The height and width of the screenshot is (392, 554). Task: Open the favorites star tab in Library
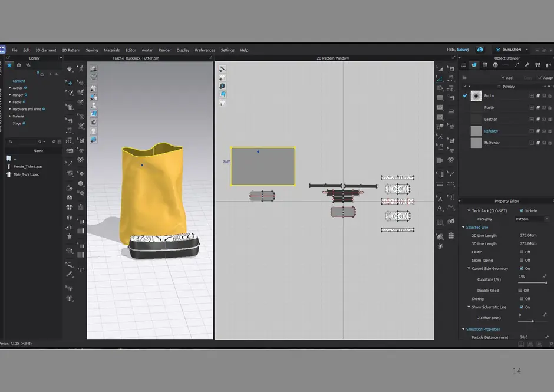[9, 65]
